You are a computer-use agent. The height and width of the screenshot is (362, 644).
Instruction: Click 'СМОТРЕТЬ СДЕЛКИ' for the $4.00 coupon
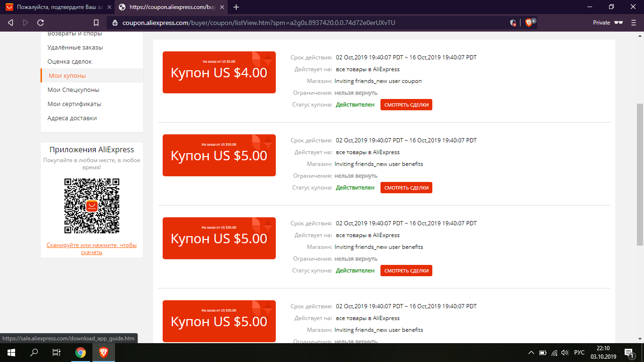(406, 105)
